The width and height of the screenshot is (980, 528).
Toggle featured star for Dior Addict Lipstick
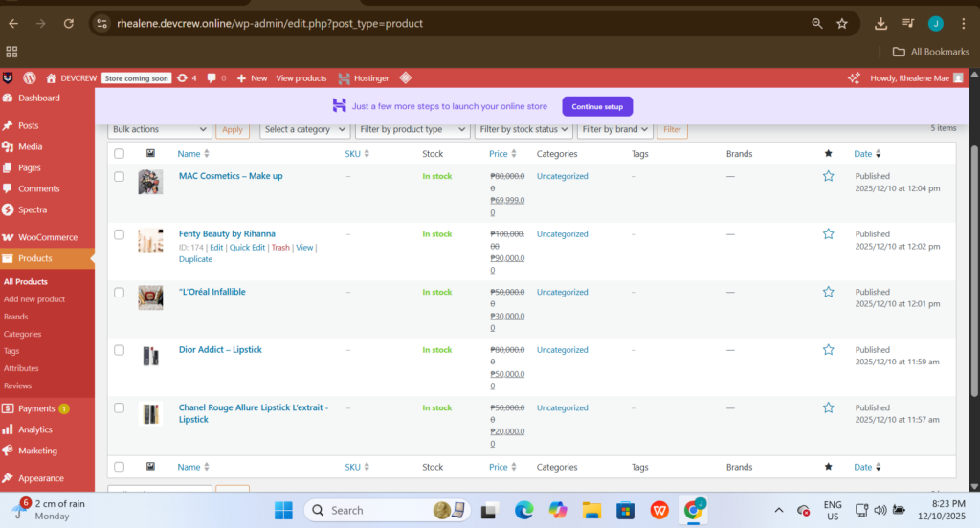[829, 350]
